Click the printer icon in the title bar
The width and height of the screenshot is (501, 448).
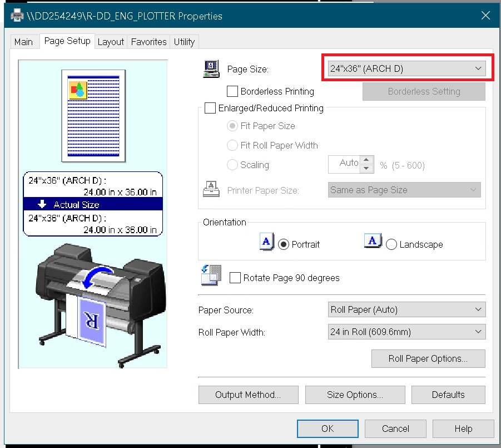click(16, 16)
